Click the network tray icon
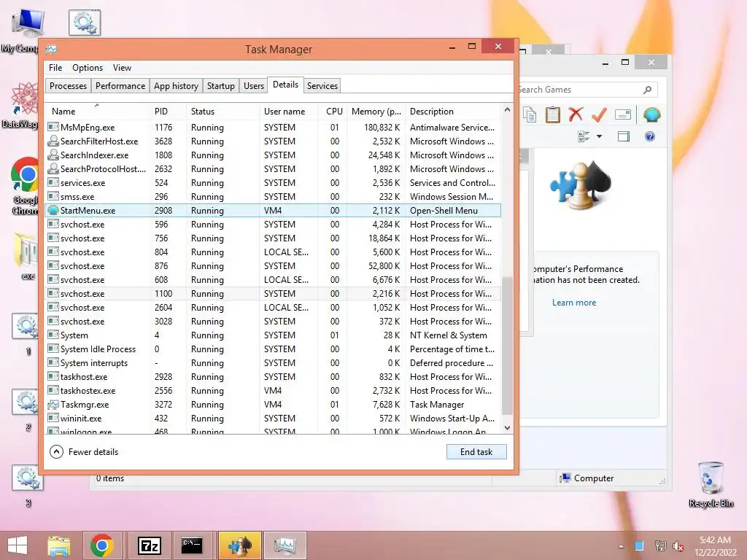747x560 pixels. [x=660, y=546]
